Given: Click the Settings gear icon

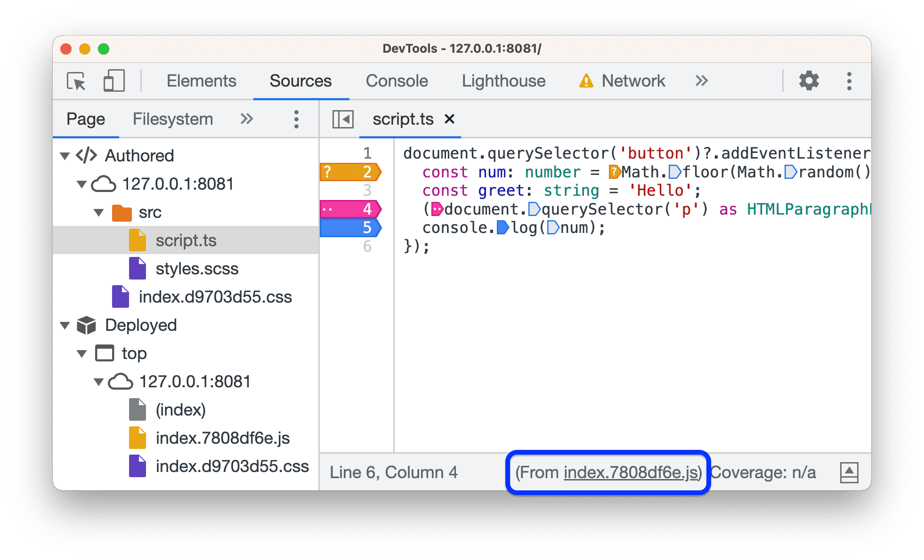Looking at the screenshot, I should pos(807,80).
